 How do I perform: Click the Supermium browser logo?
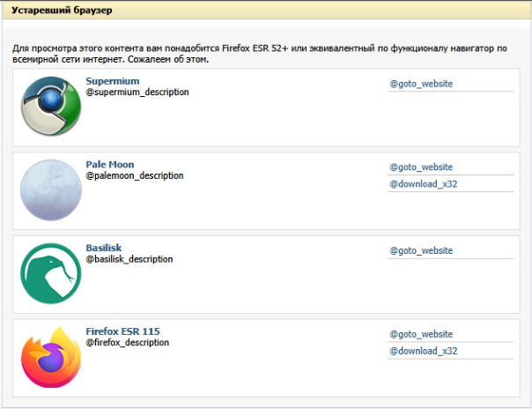coord(51,106)
